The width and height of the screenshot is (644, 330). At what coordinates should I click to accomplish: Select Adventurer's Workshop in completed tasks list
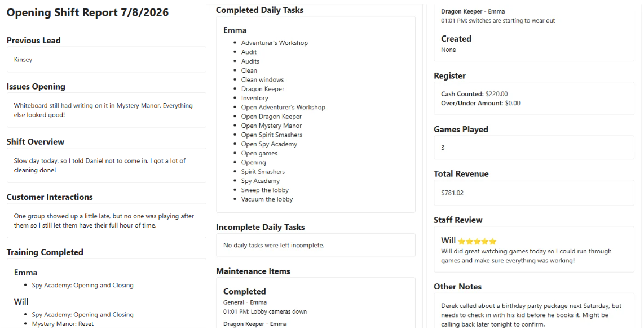coord(275,43)
